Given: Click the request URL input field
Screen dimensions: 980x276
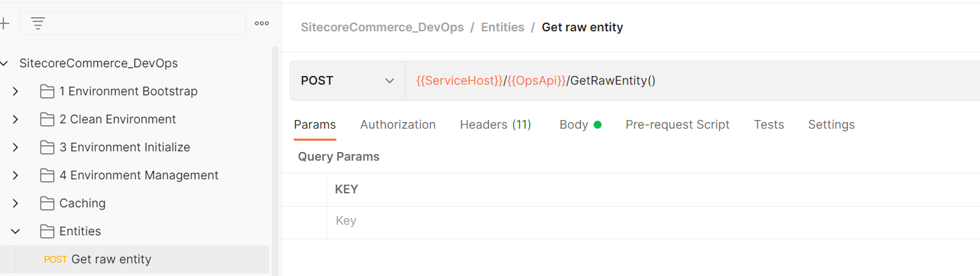Looking at the screenshot, I should coord(693,81).
